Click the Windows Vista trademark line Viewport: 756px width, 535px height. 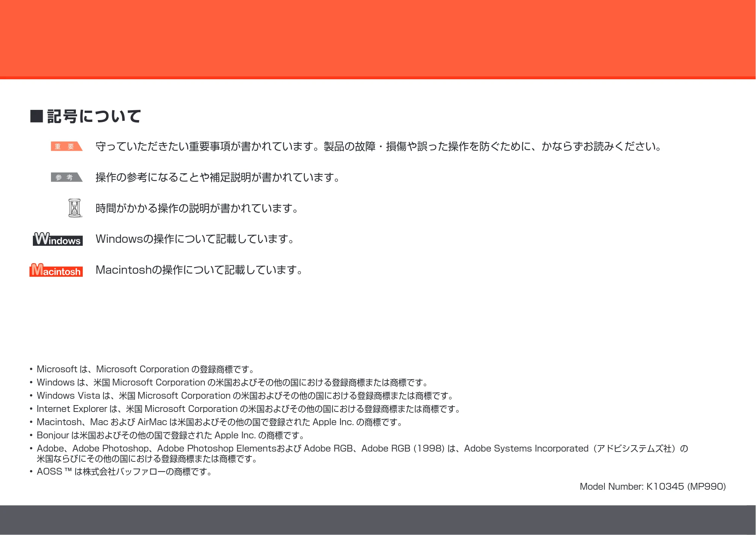(245, 396)
